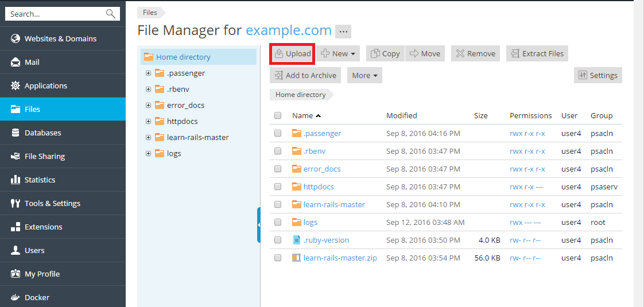Screen dimensions: 644x307
Task: Check the box for httpdocs folder
Action: (278, 187)
